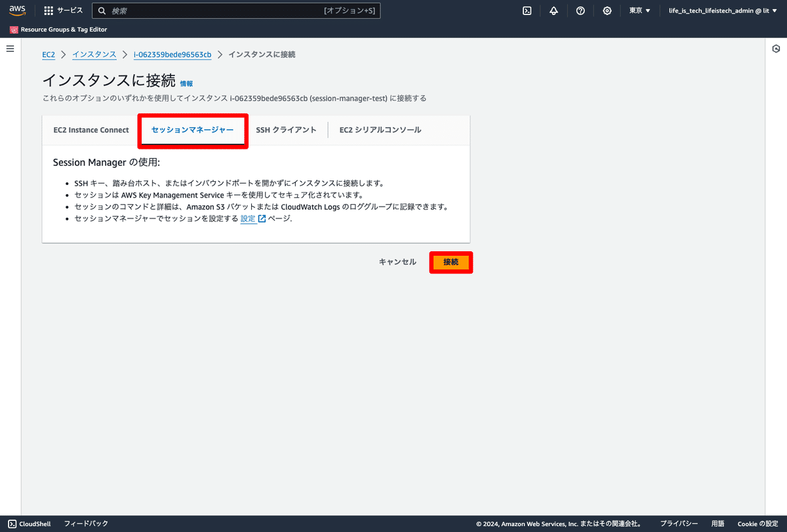
Task: Open Resource Groups & Tag Editor shortcut
Action: click(x=58, y=30)
